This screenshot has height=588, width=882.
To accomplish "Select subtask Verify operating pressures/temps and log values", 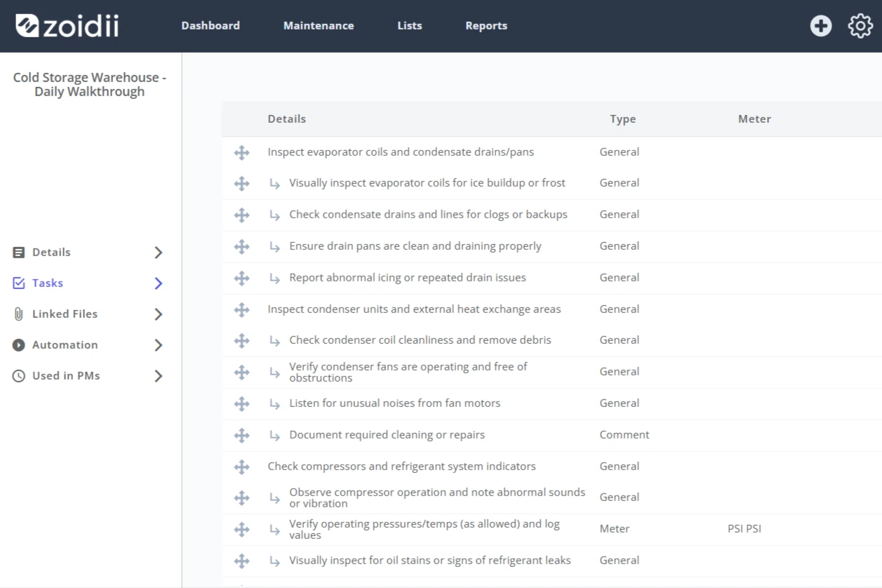I will [425, 529].
